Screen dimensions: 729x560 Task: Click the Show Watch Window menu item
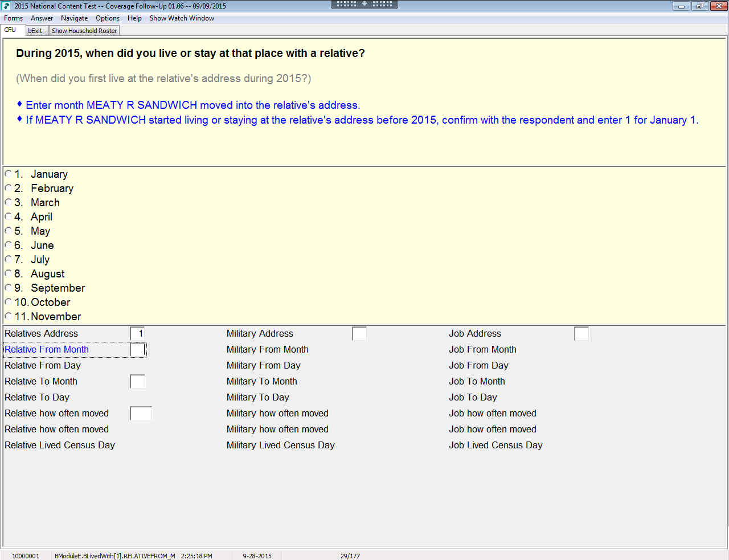[x=182, y=18]
